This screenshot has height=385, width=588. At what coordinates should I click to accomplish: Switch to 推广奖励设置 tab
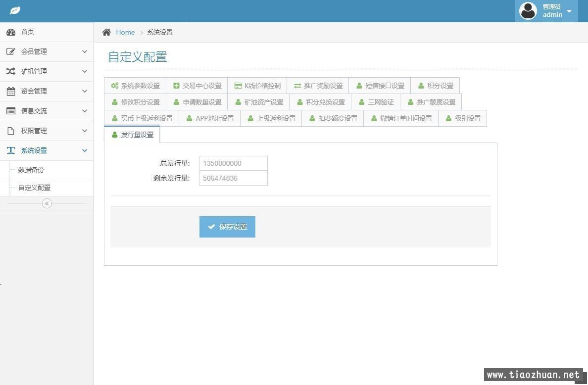(318, 86)
